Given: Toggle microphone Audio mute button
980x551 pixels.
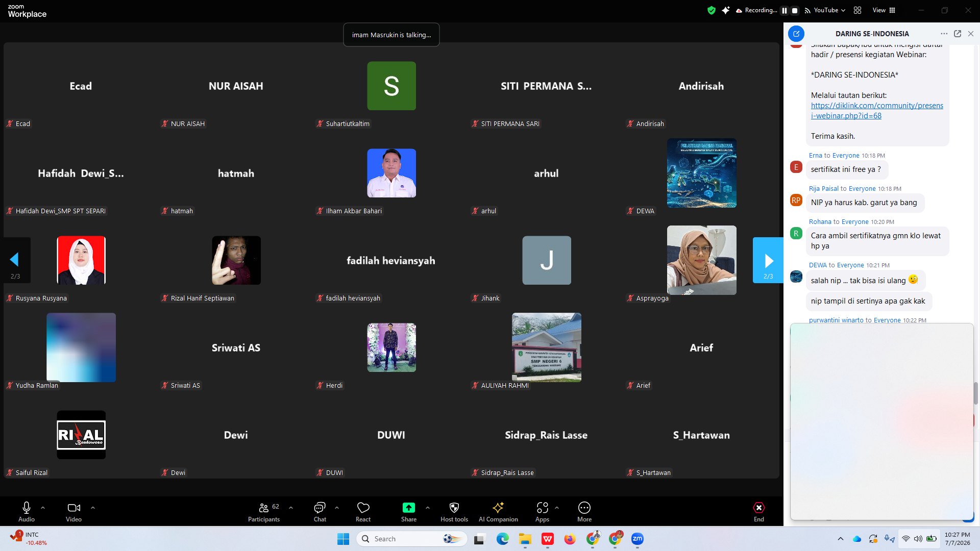Looking at the screenshot, I should [x=27, y=512].
